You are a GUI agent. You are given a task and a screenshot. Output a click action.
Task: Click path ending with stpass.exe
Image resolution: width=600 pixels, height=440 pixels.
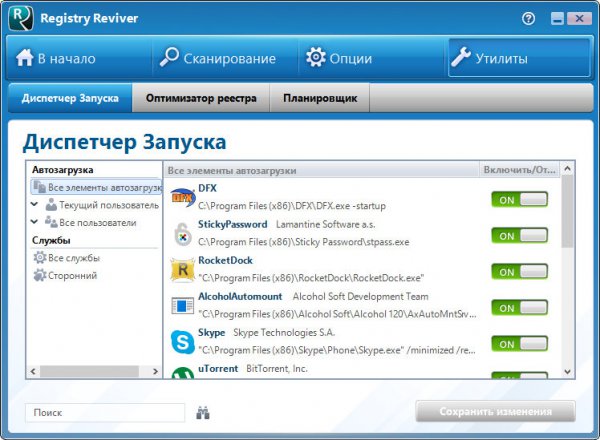pos(304,242)
